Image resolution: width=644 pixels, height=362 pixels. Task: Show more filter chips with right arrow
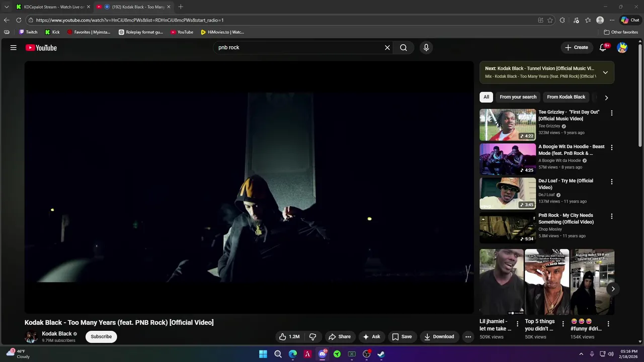[x=606, y=98]
